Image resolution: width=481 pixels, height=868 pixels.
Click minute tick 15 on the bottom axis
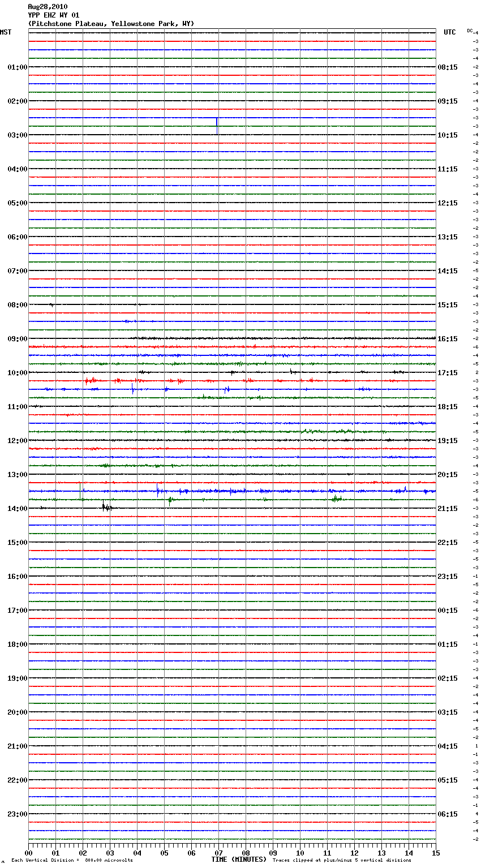(436, 852)
